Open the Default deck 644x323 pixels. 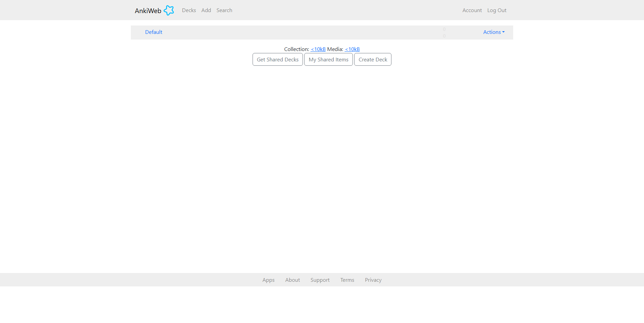[154, 32]
